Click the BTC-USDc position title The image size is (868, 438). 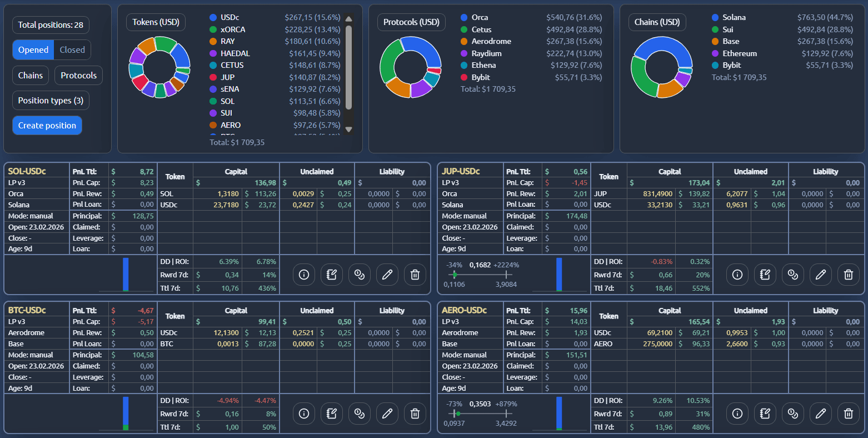pyautogui.click(x=27, y=310)
